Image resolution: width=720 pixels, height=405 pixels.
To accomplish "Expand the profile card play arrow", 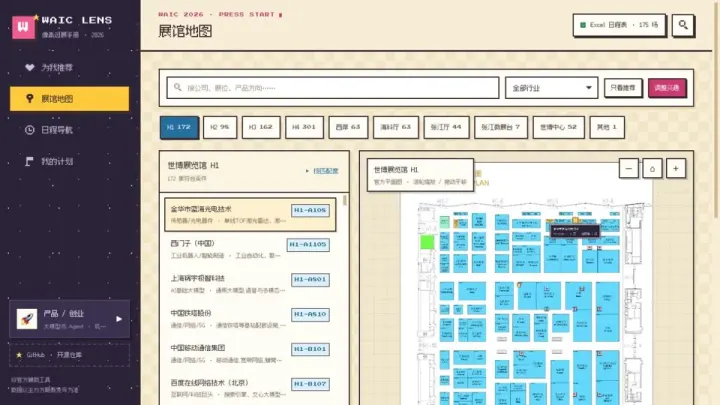I will tap(119, 319).
